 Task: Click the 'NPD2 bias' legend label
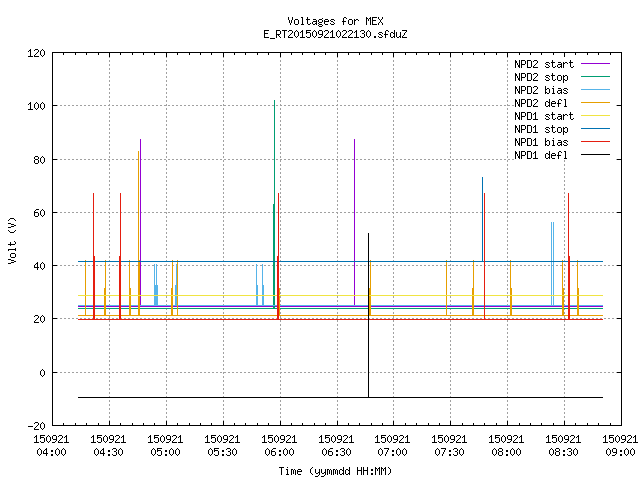[x=541, y=90]
